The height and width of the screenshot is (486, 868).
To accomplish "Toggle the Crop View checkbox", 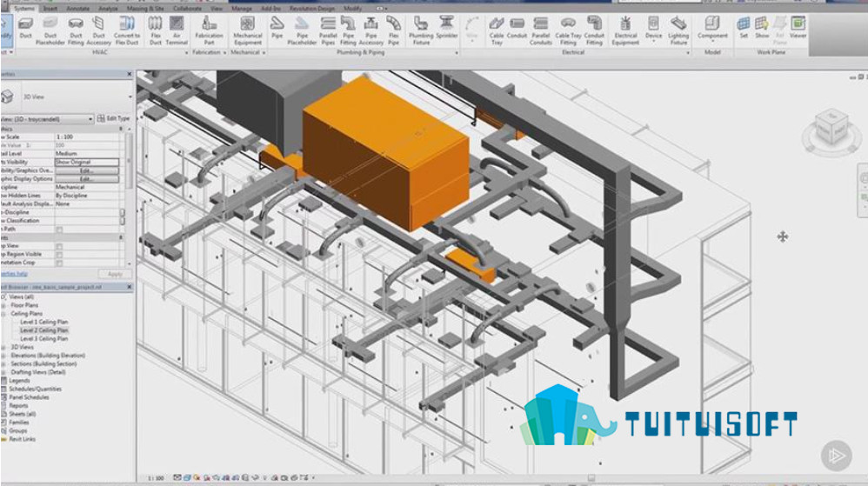I will tap(59, 246).
